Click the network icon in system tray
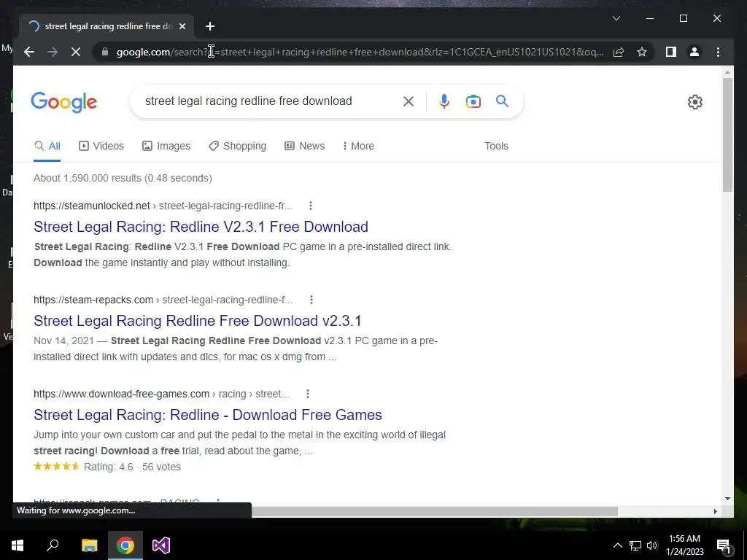Image resolution: width=747 pixels, height=560 pixels. click(635, 545)
